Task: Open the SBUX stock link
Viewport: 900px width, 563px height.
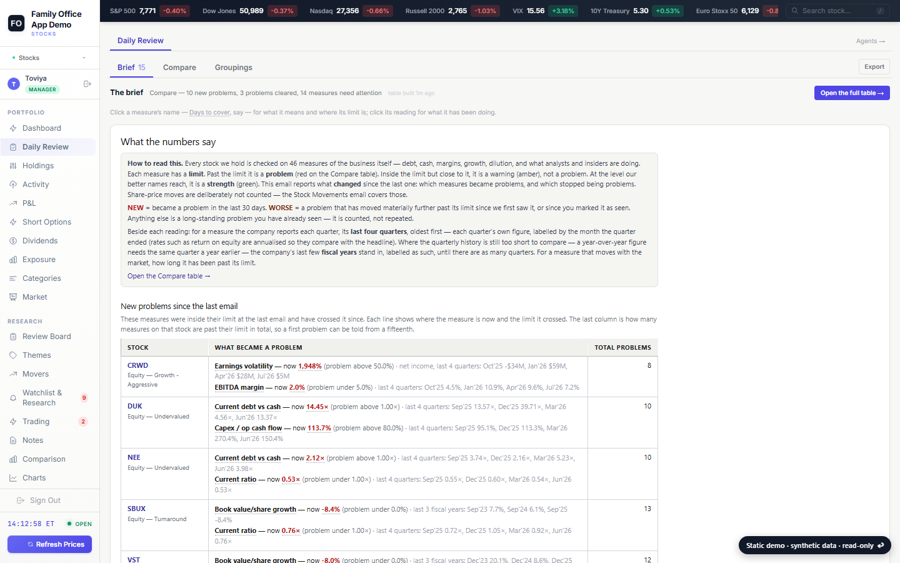Action: 137,508
